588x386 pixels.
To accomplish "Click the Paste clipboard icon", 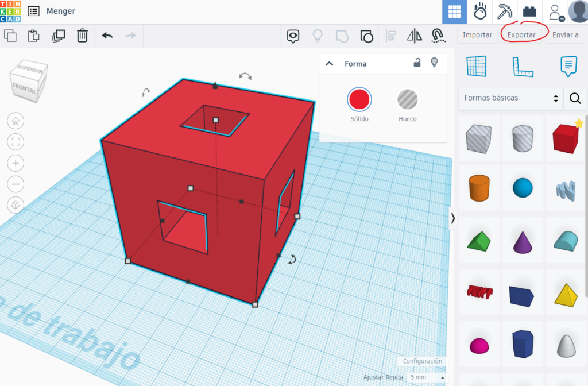I will 34,36.
